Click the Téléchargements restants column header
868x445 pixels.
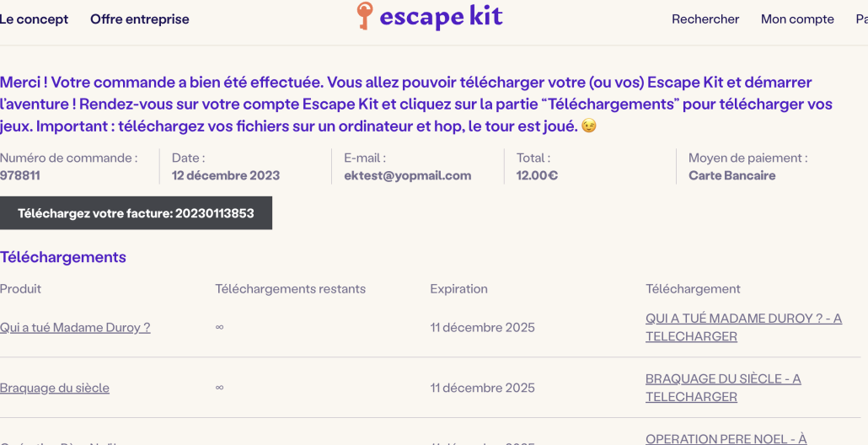[x=290, y=289]
